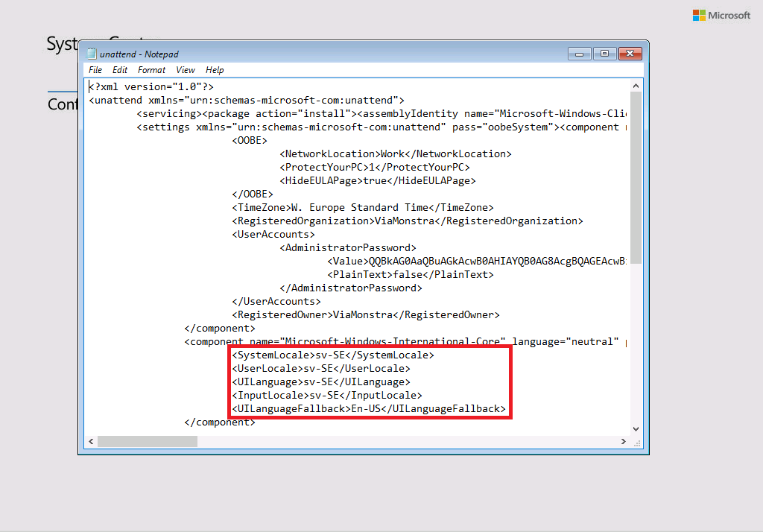Click the InputLocale sv-SE line
This screenshot has width=763, height=532.
327,395
